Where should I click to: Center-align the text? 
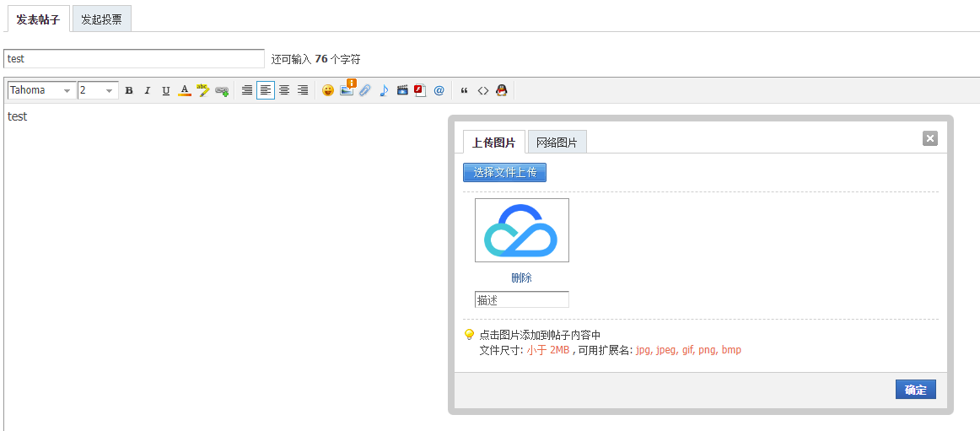284,90
